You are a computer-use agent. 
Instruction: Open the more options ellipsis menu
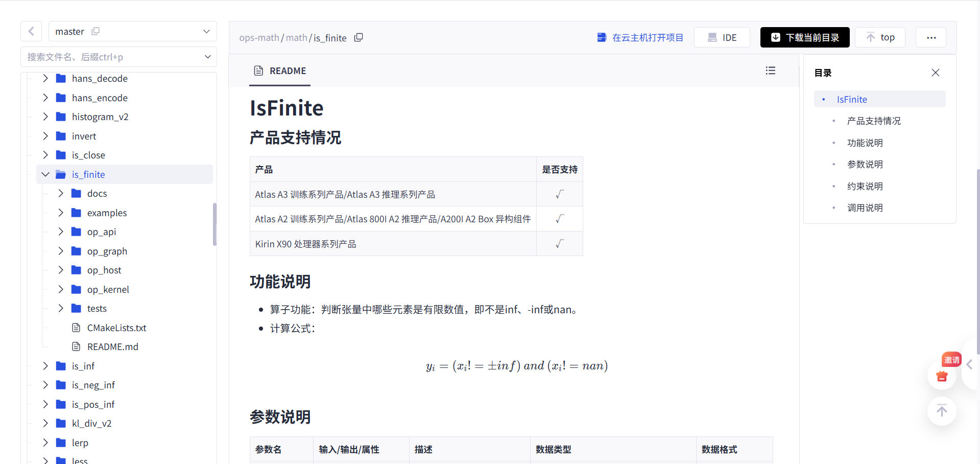931,37
